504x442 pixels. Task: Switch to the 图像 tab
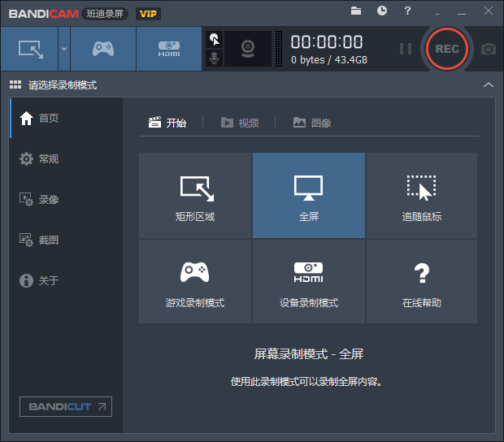click(312, 123)
